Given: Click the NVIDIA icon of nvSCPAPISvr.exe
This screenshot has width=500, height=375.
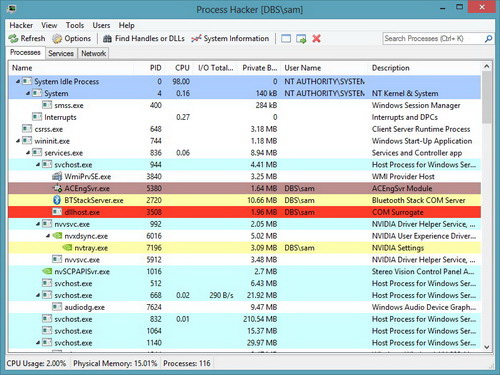Looking at the screenshot, I should pos(47,271).
